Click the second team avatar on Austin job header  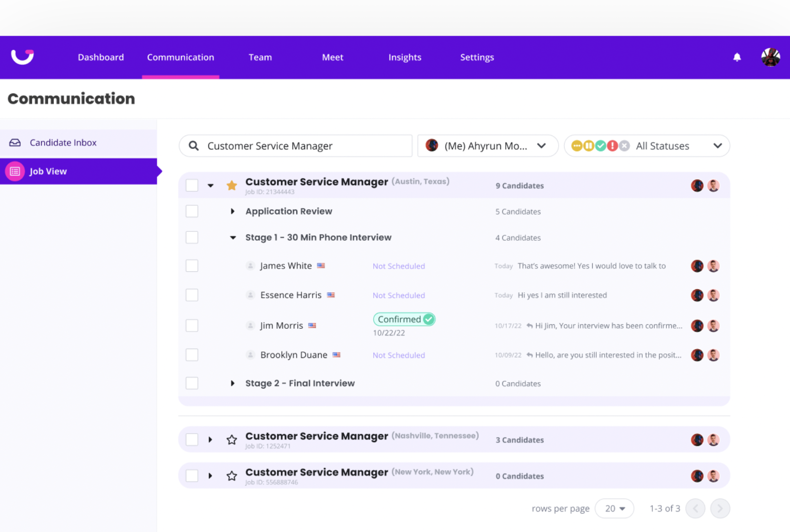point(713,186)
